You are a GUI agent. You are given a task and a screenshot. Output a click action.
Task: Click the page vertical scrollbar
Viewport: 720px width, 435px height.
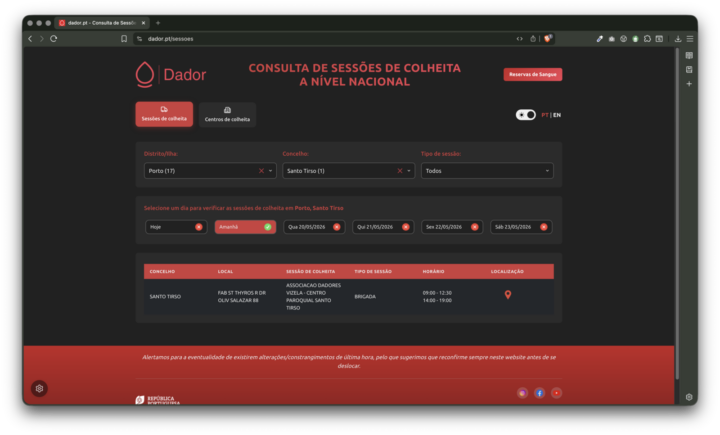click(x=677, y=214)
